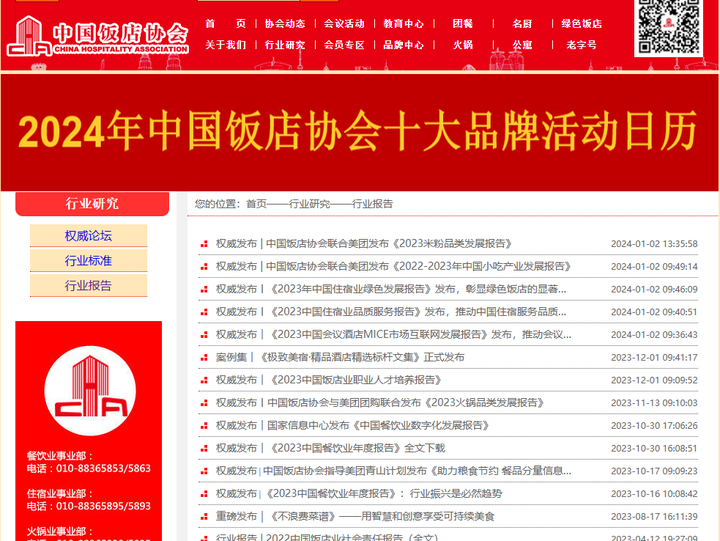
Task: Click bullet icon beside 职业人才培养报告
Action: (x=204, y=380)
